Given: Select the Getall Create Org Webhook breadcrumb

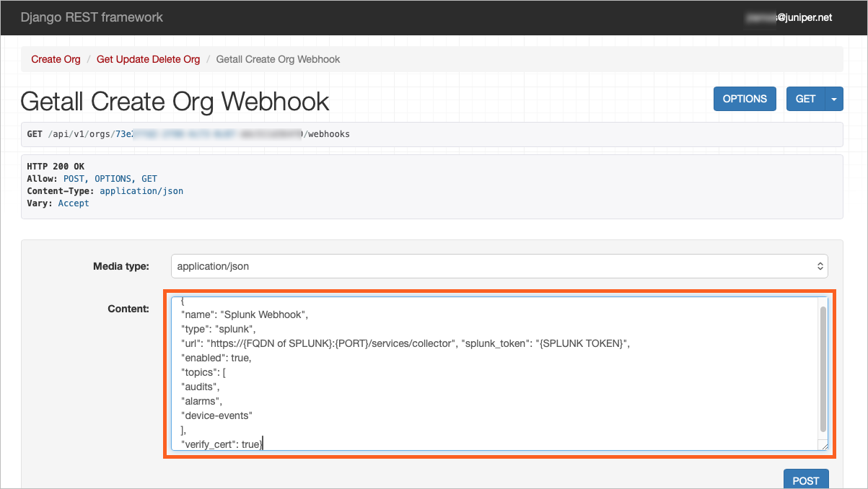Looking at the screenshot, I should point(278,59).
